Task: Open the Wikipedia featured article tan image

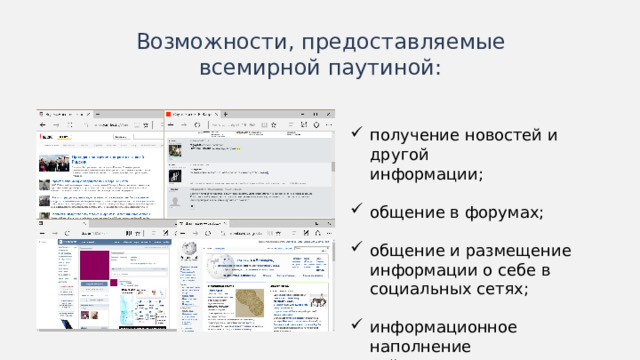Action: click(250, 303)
